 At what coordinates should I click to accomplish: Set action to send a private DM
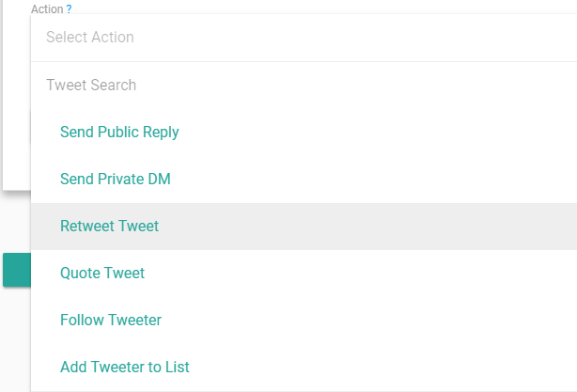116,179
